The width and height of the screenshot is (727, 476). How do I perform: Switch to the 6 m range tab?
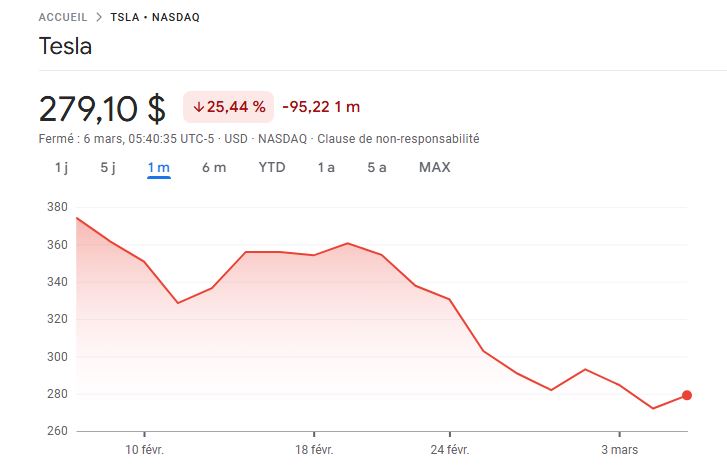[214, 168]
